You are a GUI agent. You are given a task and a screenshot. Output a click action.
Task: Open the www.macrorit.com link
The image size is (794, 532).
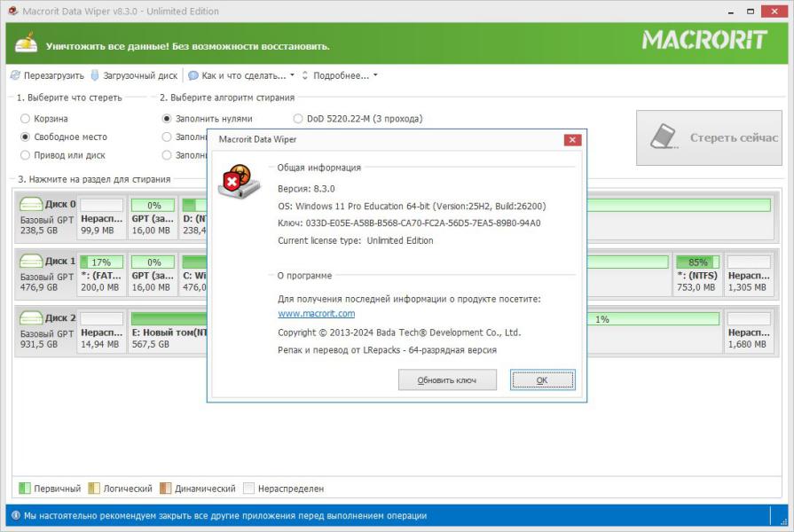click(316, 314)
